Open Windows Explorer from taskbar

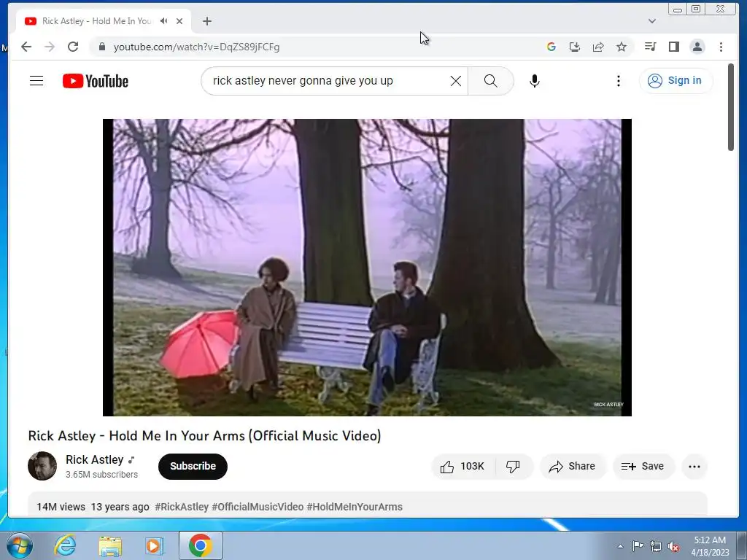(110, 545)
